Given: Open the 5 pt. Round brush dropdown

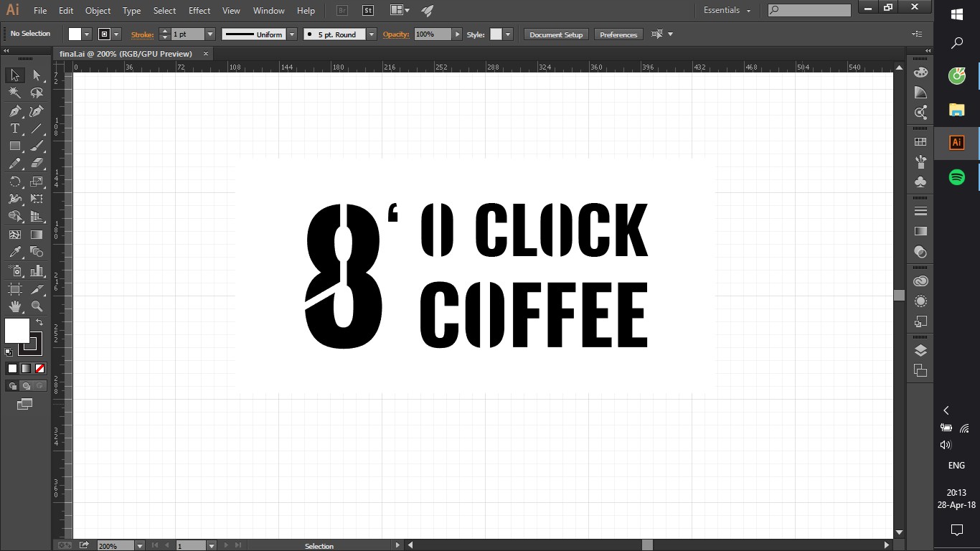Looking at the screenshot, I should 372,34.
